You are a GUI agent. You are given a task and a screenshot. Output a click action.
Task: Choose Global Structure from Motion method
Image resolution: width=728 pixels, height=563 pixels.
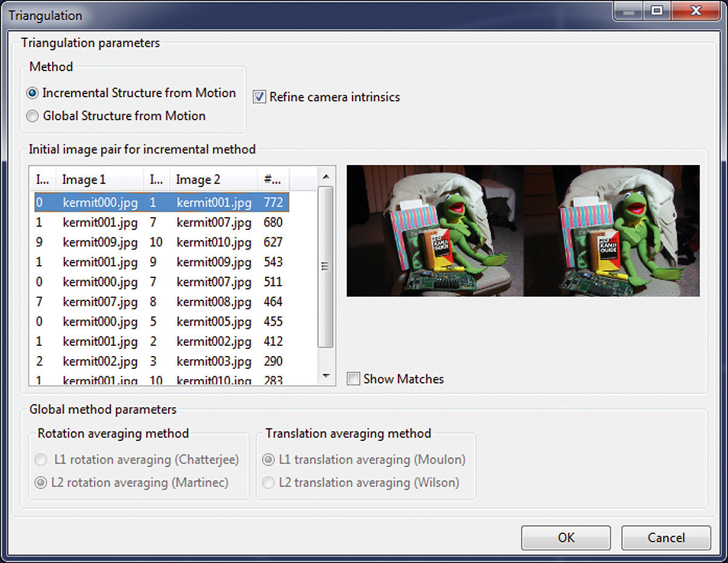[33, 116]
